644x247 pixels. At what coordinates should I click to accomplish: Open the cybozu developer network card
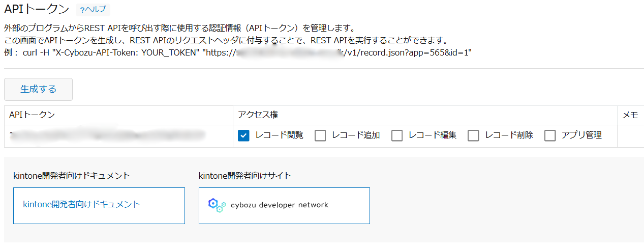pos(284,206)
